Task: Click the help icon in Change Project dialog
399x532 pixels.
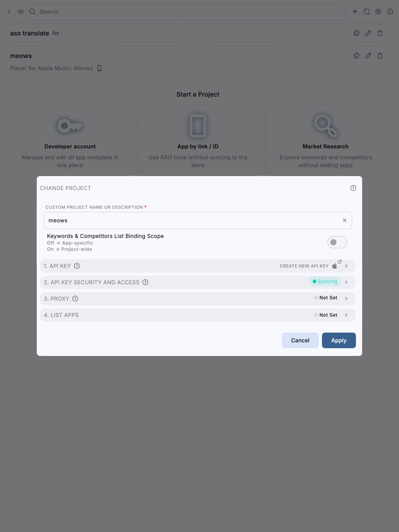Action: (353, 188)
